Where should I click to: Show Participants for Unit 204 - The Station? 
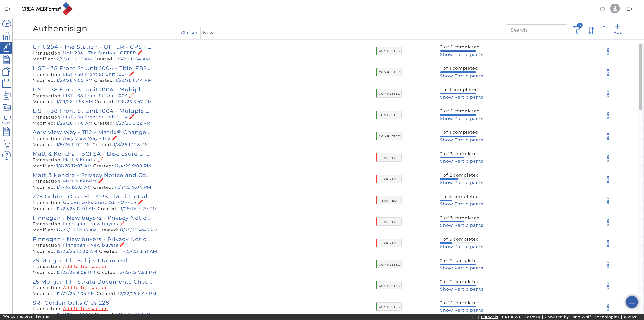(462, 55)
